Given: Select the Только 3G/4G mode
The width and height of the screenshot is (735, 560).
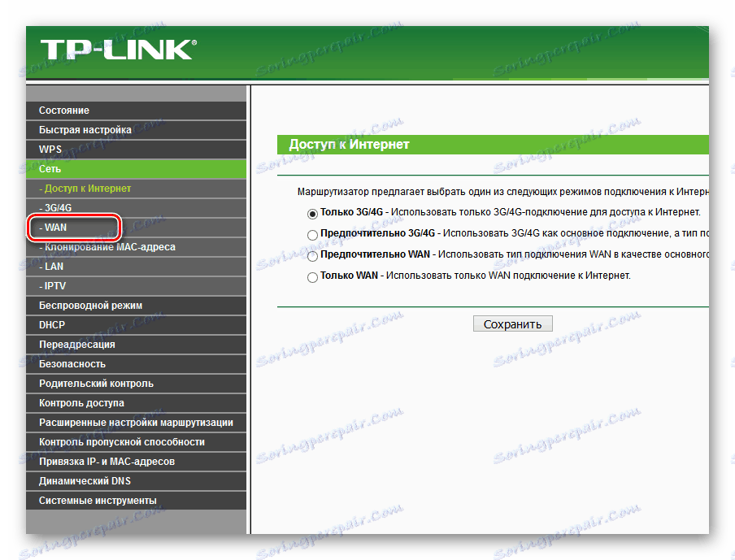Looking at the screenshot, I should tap(312, 214).
